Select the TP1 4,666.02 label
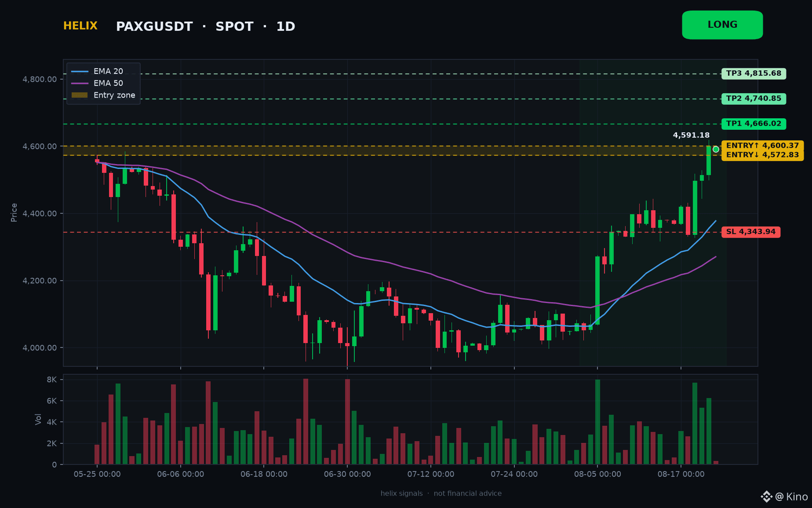Viewport: 812px width, 508px height. tap(754, 124)
